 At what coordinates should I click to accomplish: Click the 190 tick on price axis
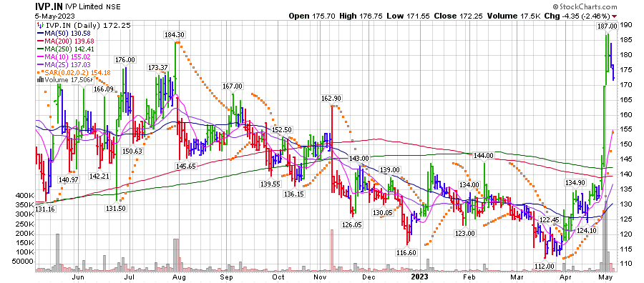point(625,24)
